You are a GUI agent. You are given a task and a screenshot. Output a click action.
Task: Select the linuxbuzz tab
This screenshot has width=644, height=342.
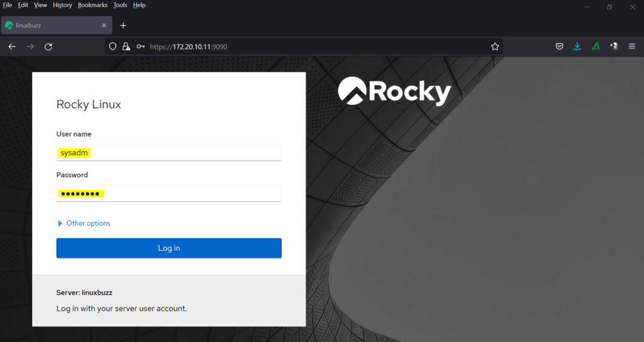point(57,25)
